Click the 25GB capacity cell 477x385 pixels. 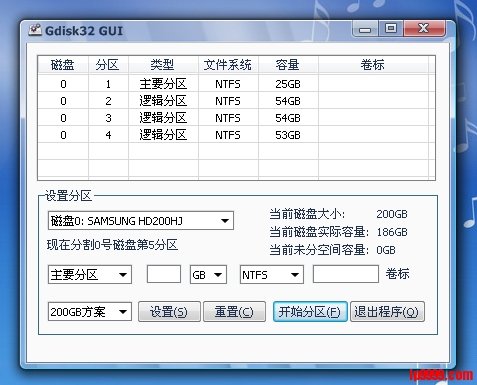coord(288,84)
